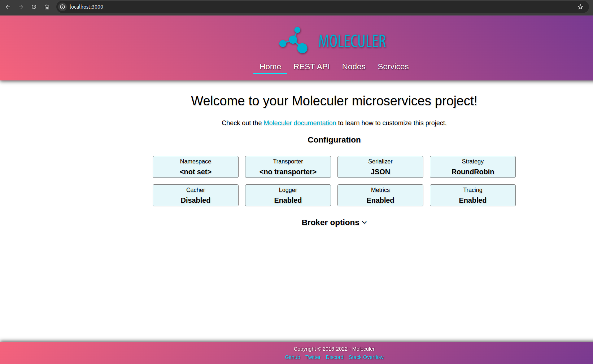Screen dimensions: 593x364
Task: Reload the page with the refresh icon
Action: pyautogui.click(x=34, y=7)
